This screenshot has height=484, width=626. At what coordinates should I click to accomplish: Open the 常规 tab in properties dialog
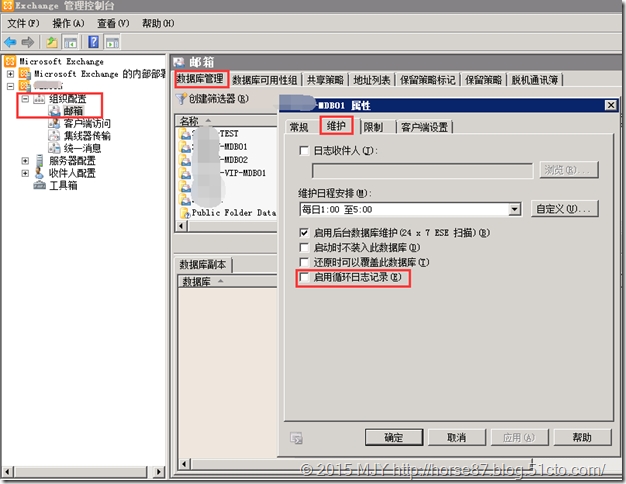299,127
